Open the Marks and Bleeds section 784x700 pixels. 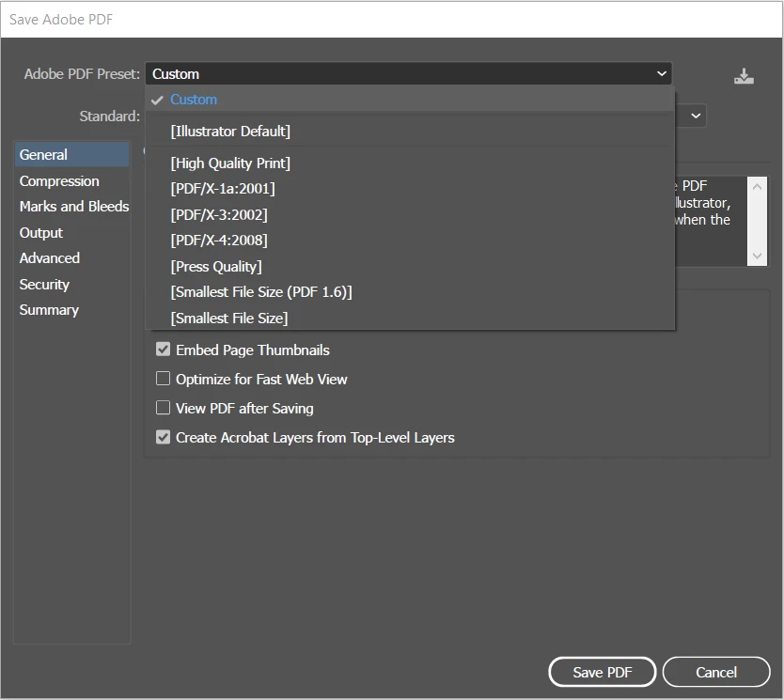(x=74, y=207)
